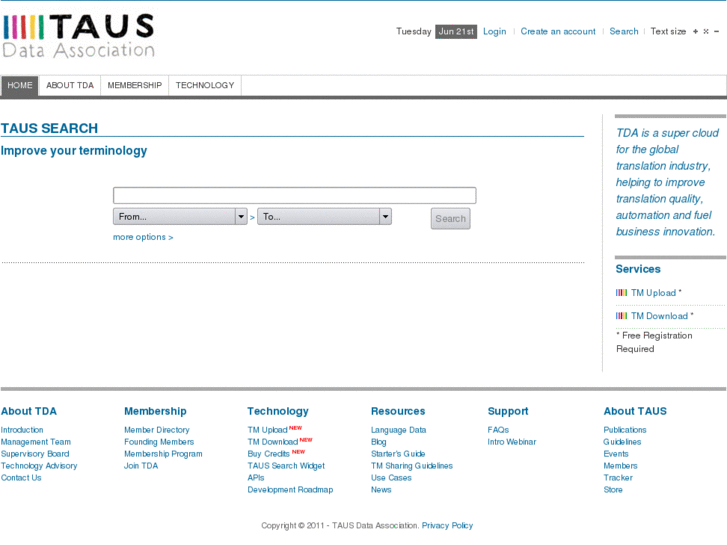Open TM Download in Technology footer column
727x545 pixels.
tap(273, 442)
